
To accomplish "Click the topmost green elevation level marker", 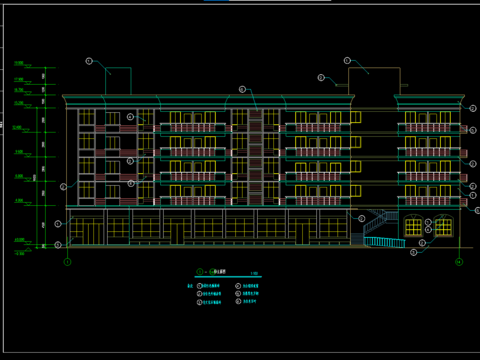I will pos(23,64).
